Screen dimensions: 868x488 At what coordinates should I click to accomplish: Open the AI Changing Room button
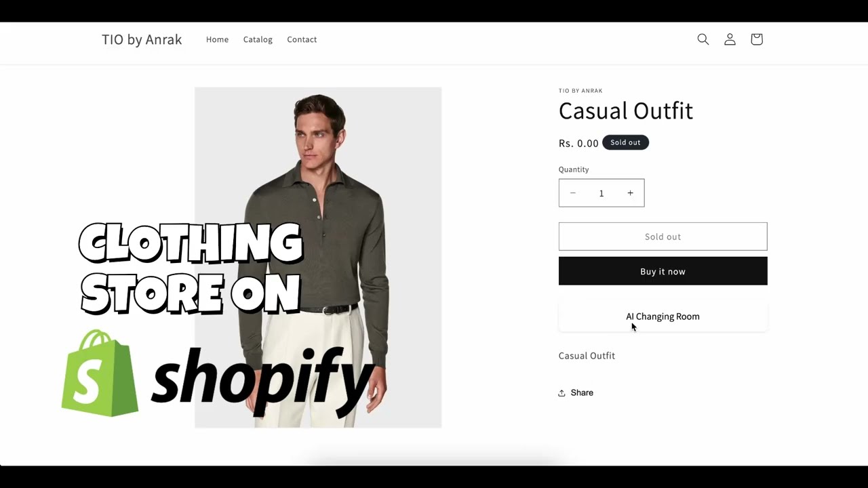click(x=663, y=317)
